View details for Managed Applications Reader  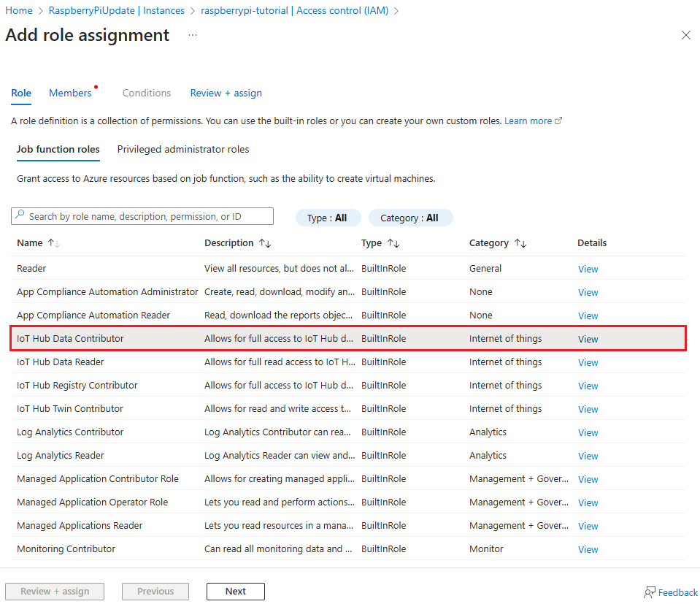588,526
